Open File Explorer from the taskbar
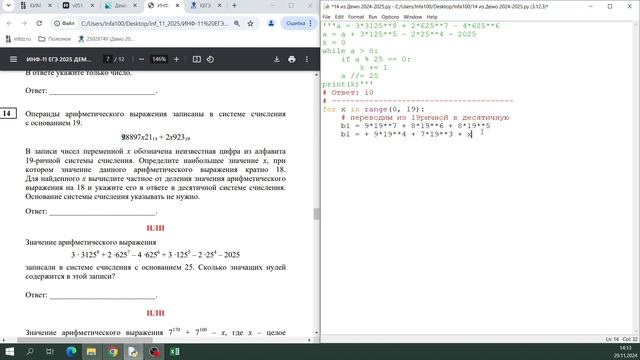This screenshot has height=360, width=640. 91,351
